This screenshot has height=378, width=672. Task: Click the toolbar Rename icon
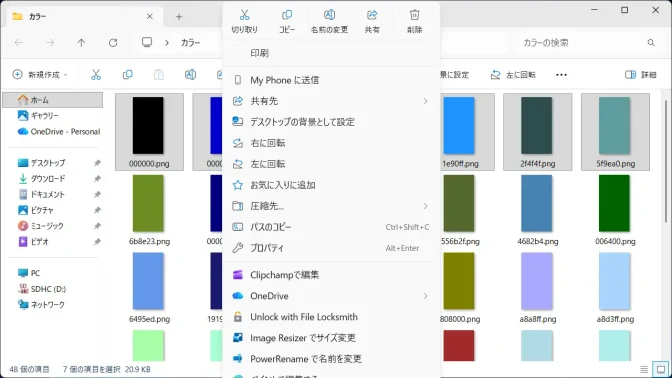190,75
